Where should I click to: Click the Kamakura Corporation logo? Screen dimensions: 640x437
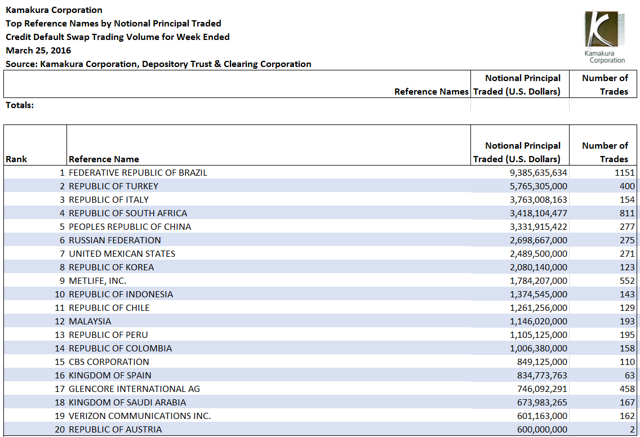point(604,38)
